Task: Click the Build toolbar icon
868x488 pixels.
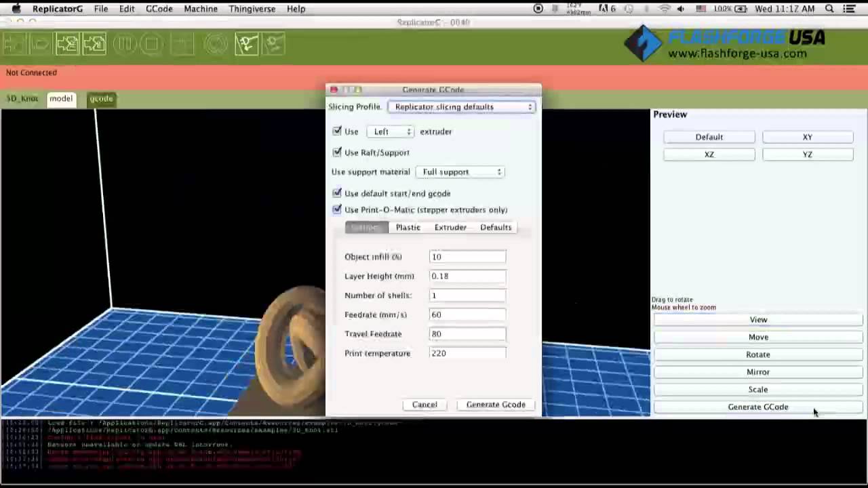Action: coord(14,45)
